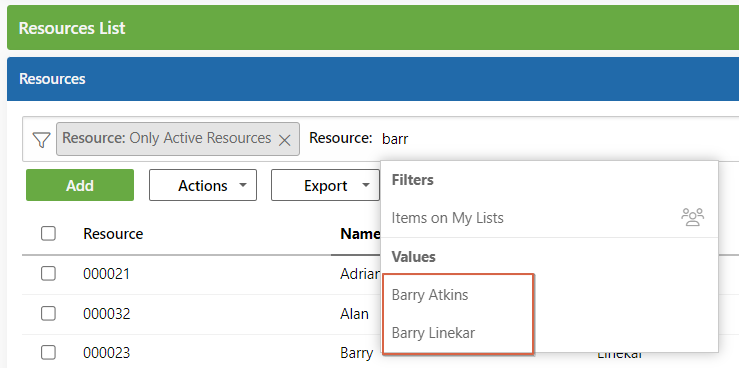
Task: Check the box for resource 000032
Action: [x=48, y=313]
